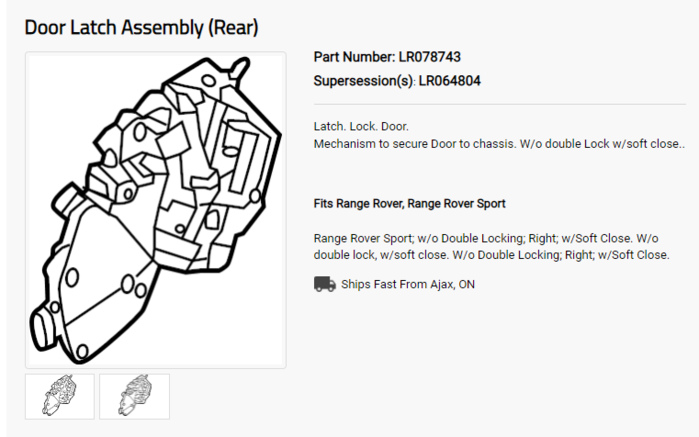Click fitment line starting 'Range Rover Sport; w/o'

[486, 238]
